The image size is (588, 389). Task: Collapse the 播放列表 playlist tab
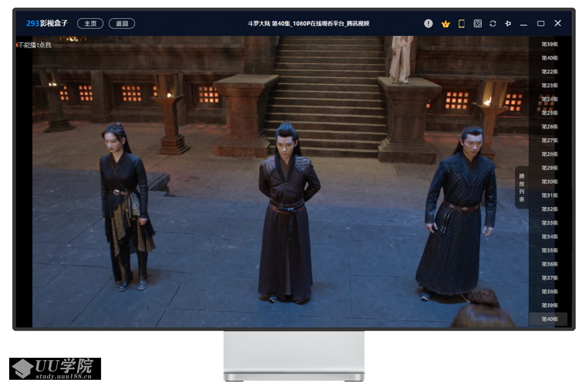(x=521, y=187)
